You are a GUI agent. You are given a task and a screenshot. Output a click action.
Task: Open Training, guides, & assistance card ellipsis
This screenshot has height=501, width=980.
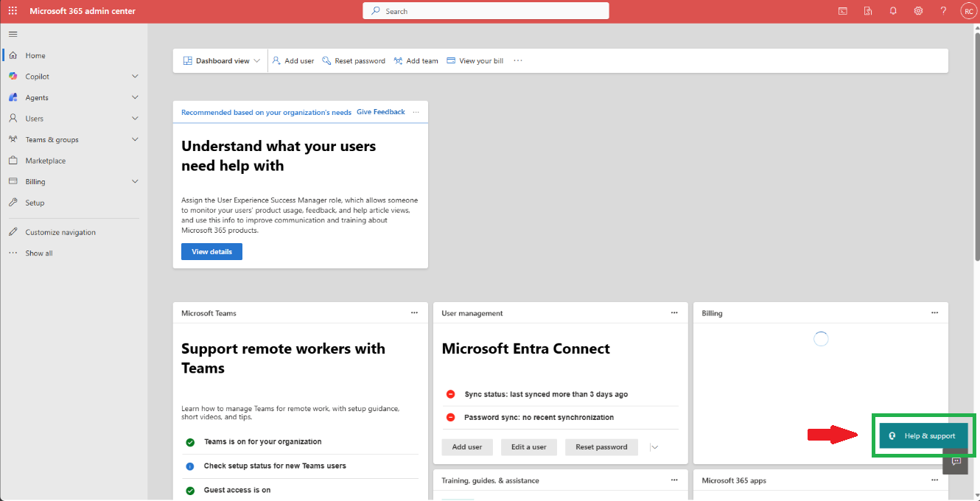click(x=674, y=480)
